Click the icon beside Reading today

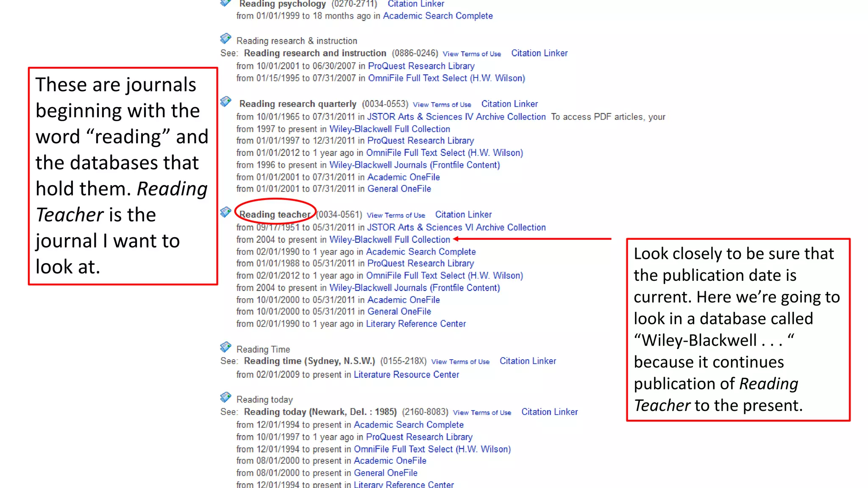tap(225, 397)
